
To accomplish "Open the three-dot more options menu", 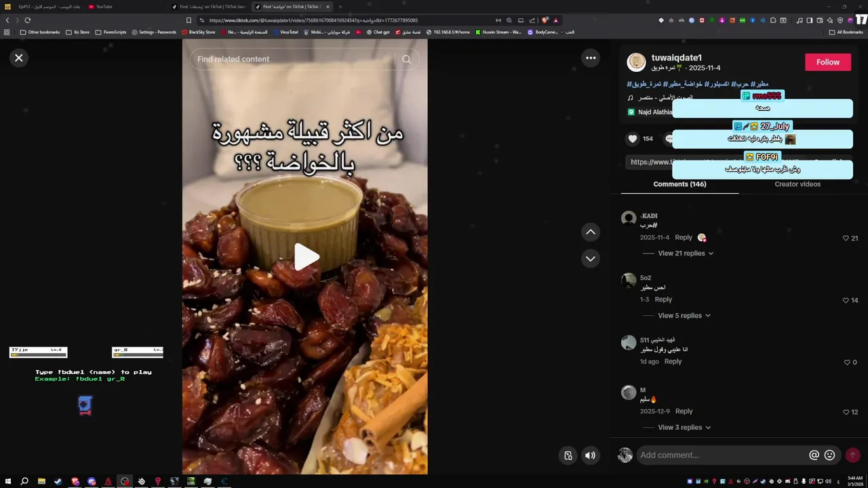I will coord(591,58).
